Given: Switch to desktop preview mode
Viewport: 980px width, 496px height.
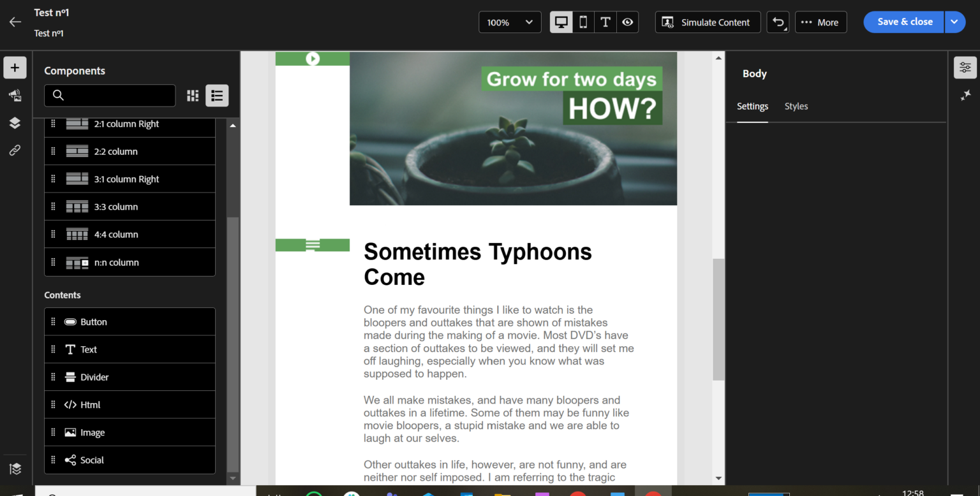Looking at the screenshot, I should coord(561,22).
